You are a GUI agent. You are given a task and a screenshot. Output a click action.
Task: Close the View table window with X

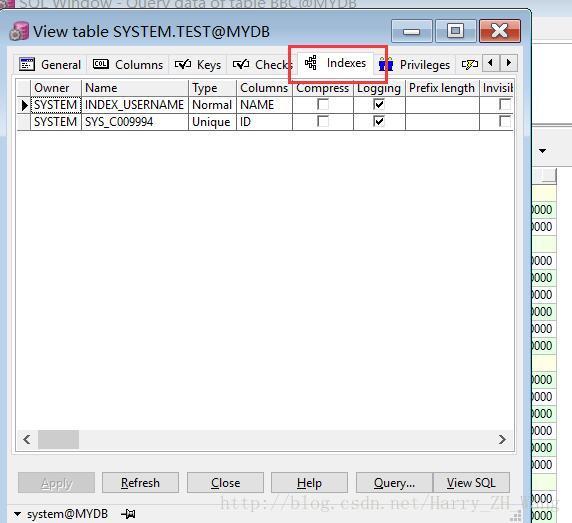click(499, 31)
